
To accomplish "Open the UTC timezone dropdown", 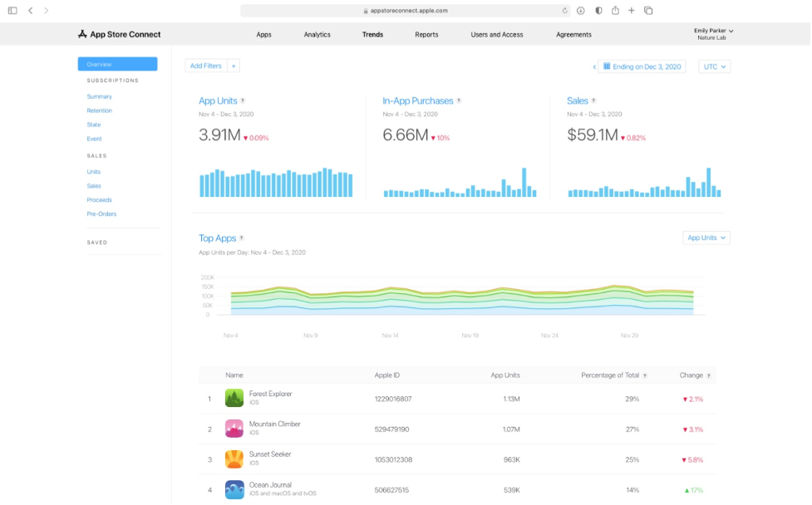I will click(x=714, y=66).
